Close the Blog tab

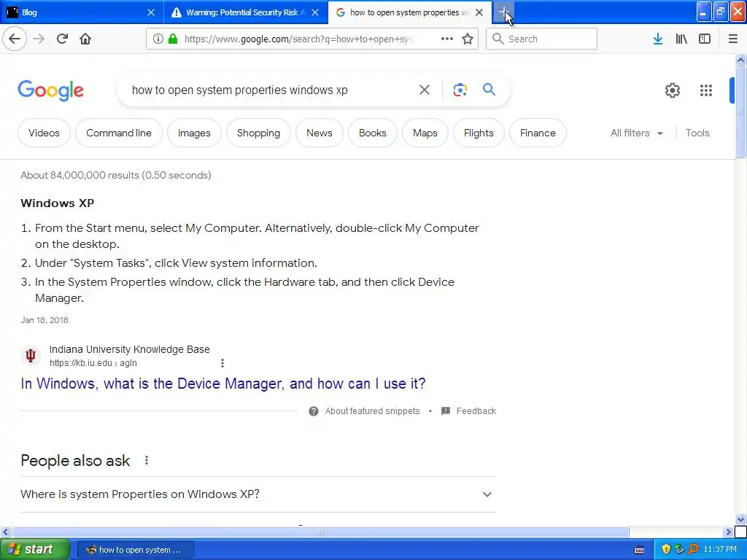pyautogui.click(x=150, y=12)
